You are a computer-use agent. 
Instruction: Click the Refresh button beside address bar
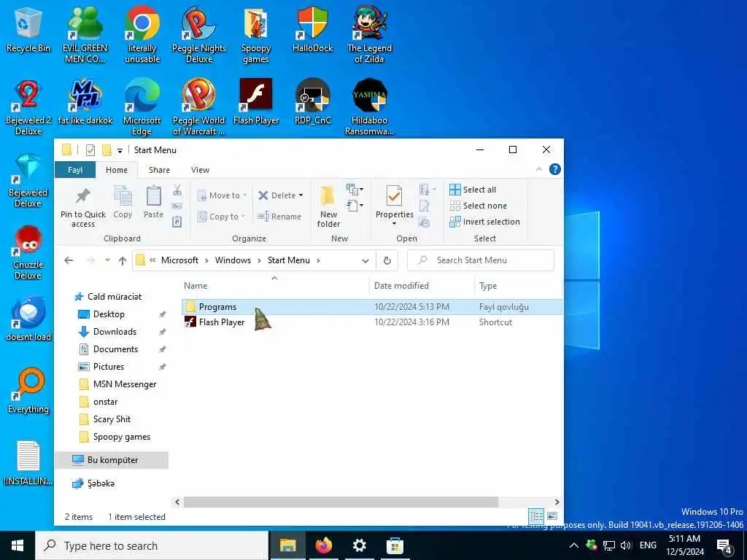tap(387, 260)
